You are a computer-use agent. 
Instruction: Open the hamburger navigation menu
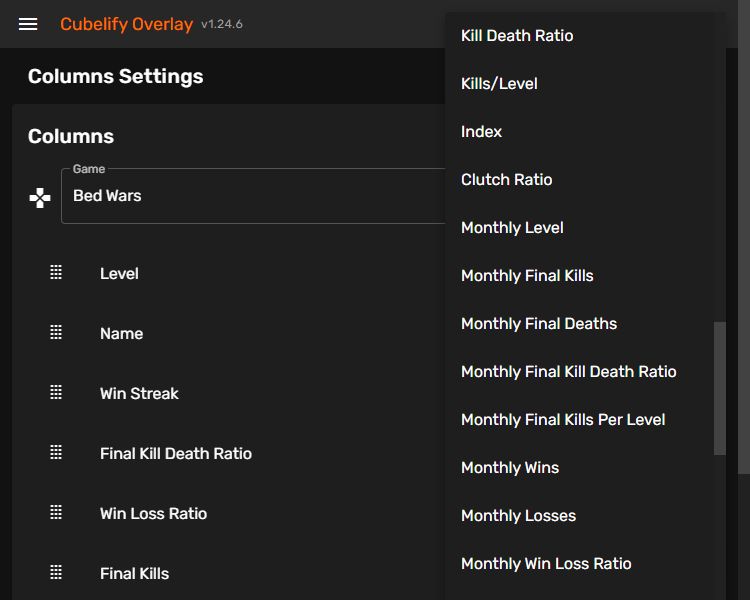[x=28, y=24]
